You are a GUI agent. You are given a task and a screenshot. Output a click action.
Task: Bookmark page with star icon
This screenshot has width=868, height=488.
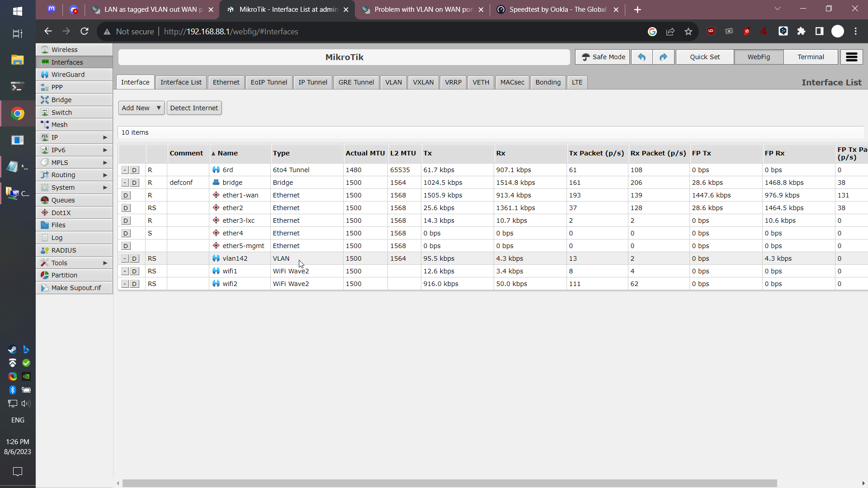pos(688,32)
